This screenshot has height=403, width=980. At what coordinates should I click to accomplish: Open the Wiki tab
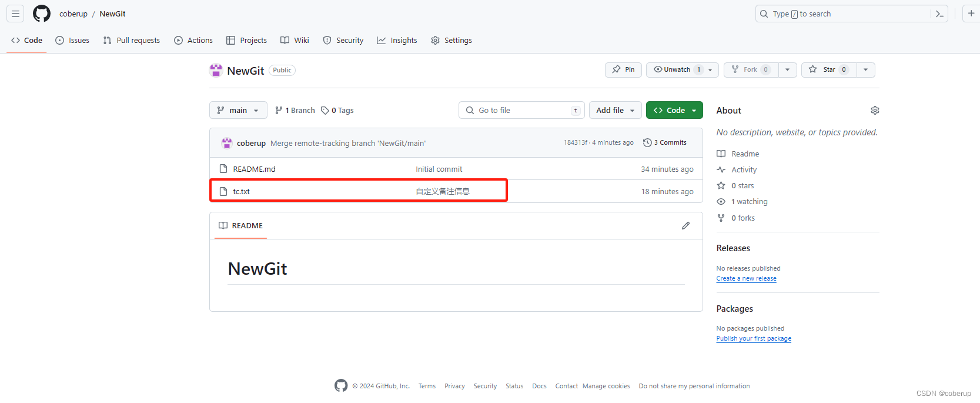coord(295,41)
